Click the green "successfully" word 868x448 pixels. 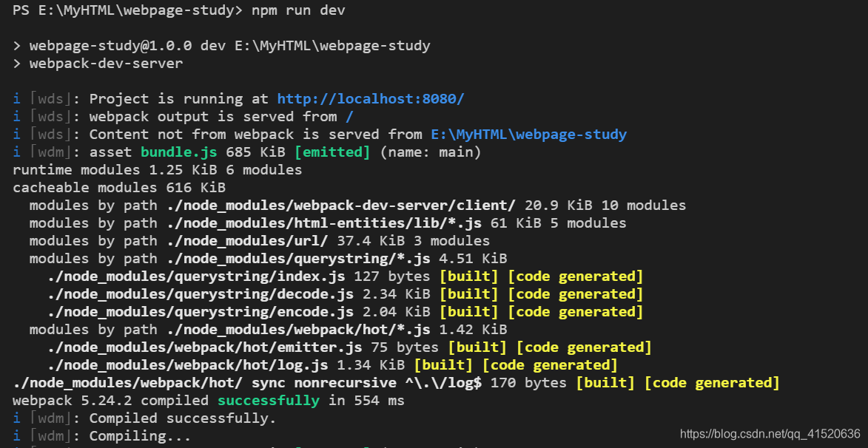269,400
